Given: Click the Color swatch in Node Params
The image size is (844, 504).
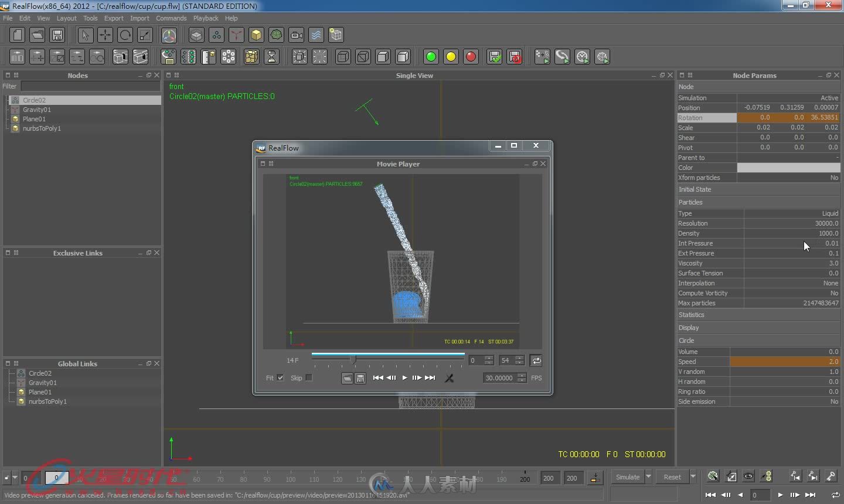Looking at the screenshot, I should pos(788,168).
